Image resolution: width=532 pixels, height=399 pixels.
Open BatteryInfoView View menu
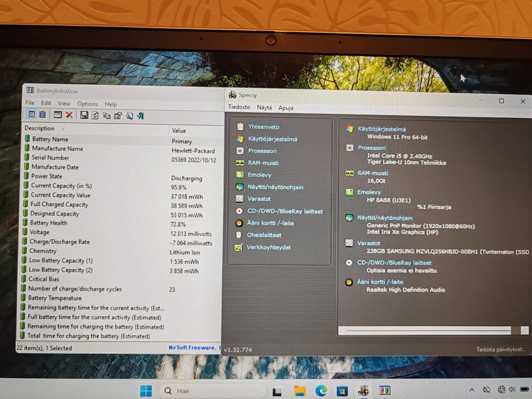(64, 104)
